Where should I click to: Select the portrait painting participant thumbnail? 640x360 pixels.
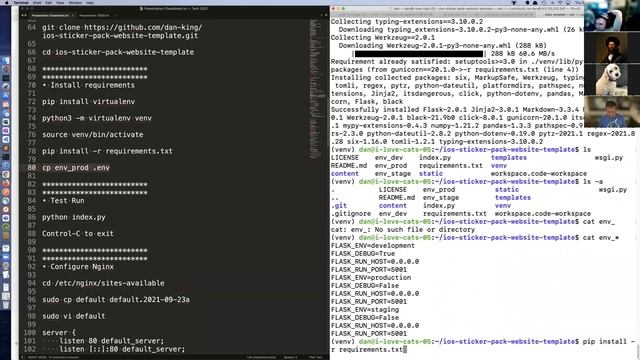[x=611, y=47]
